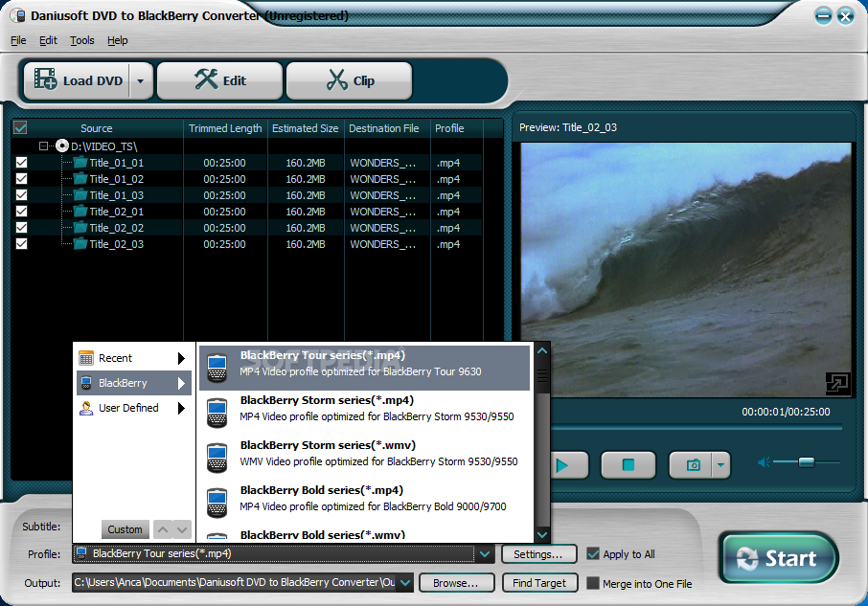Open the Edit menu in the menu bar
Image resolution: width=868 pixels, height=606 pixels.
(48, 40)
